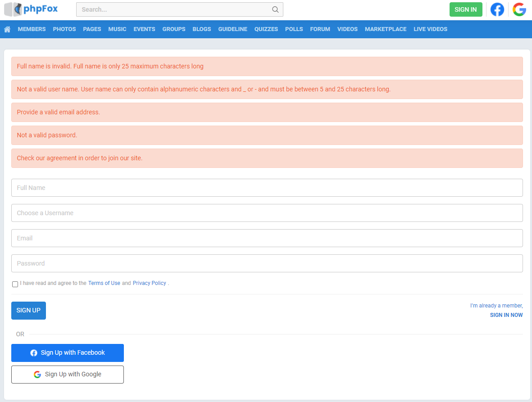
Task: Enable the Terms of Use agreement checkbox
Action: tap(15, 284)
